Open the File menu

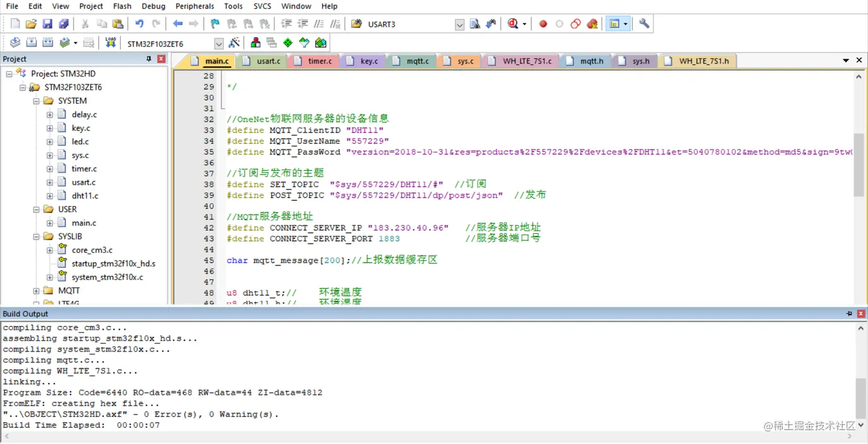12,6
